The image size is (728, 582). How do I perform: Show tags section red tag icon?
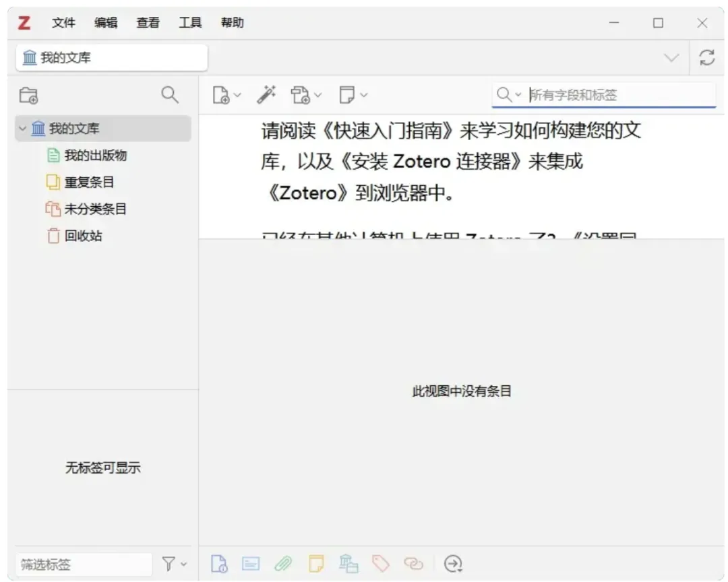(381, 564)
